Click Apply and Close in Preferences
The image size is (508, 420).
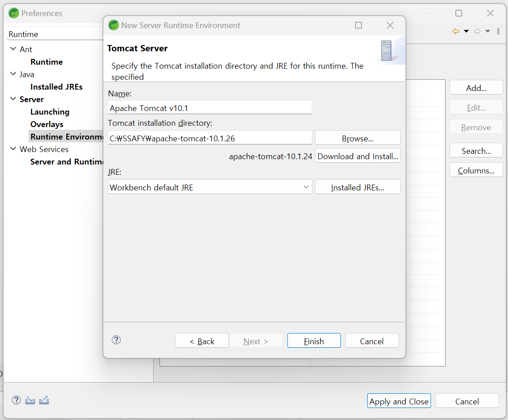click(x=399, y=401)
